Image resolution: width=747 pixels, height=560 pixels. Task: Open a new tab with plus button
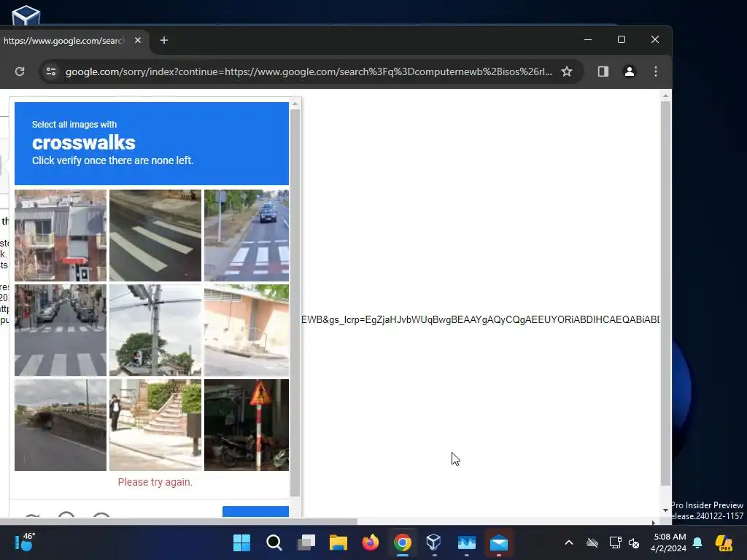click(164, 41)
